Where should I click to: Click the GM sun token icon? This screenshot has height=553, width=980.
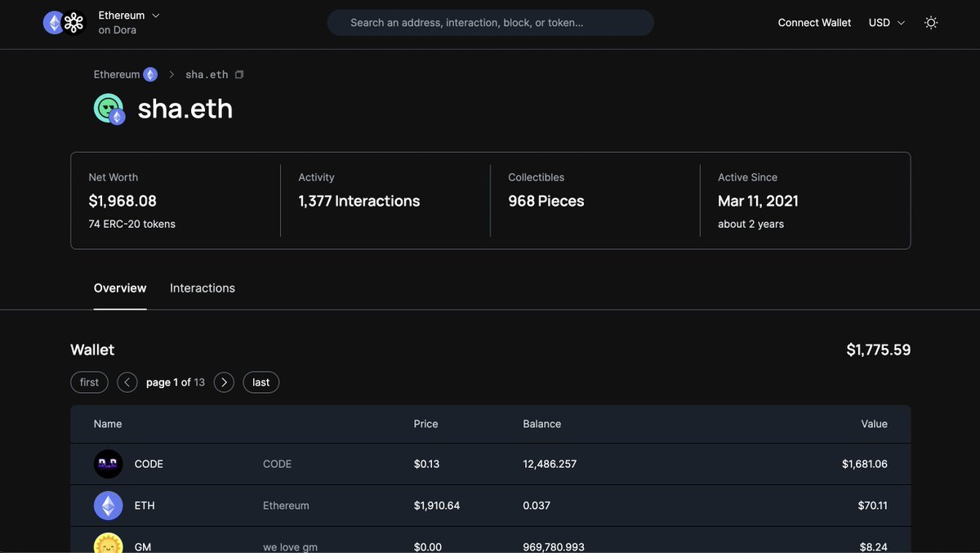pyautogui.click(x=108, y=544)
